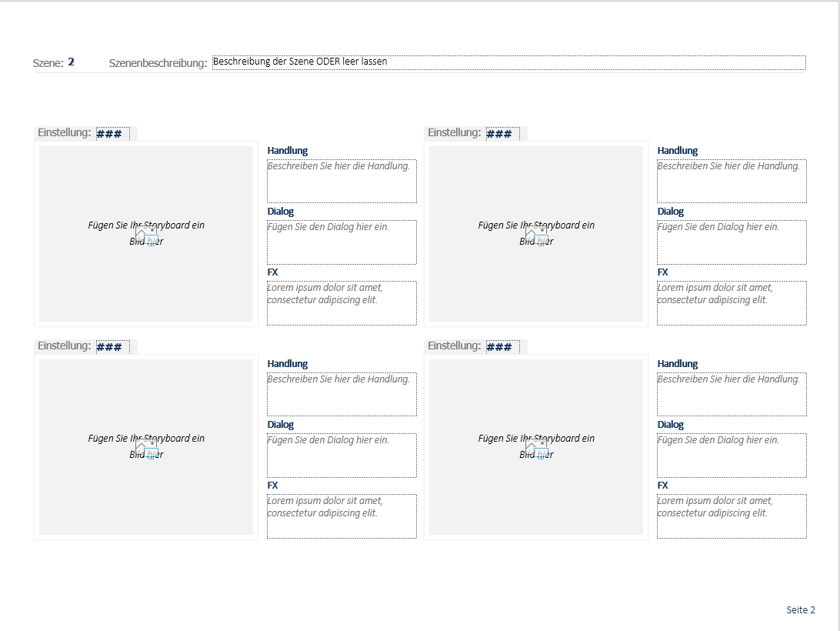Click the 'FX' heading in upper-right shot

coord(662,272)
